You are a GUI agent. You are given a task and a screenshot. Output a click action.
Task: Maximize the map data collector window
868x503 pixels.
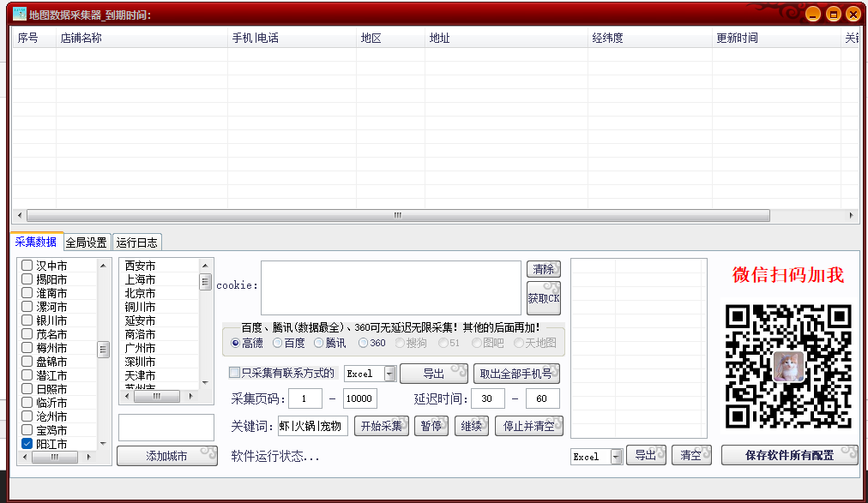[x=833, y=15]
